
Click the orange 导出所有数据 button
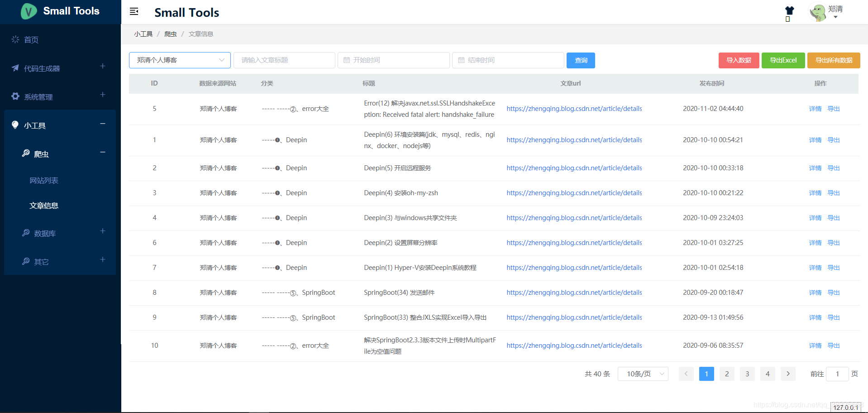pyautogui.click(x=834, y=60)
